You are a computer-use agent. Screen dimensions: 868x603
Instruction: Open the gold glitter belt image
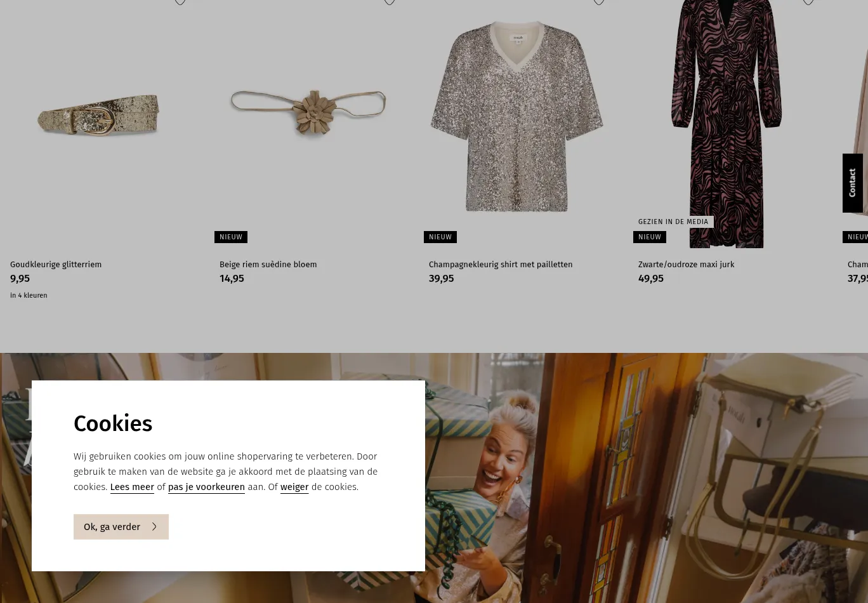click(98, 115)
